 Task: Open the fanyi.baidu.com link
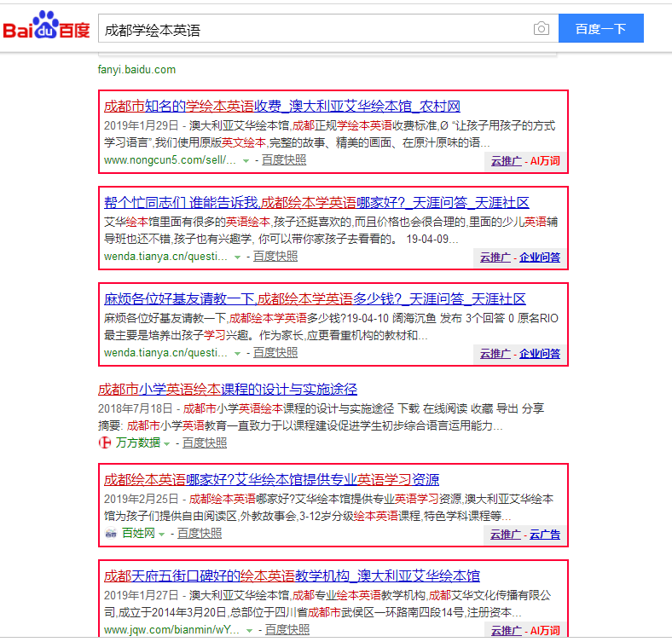[x=136, y=69]
